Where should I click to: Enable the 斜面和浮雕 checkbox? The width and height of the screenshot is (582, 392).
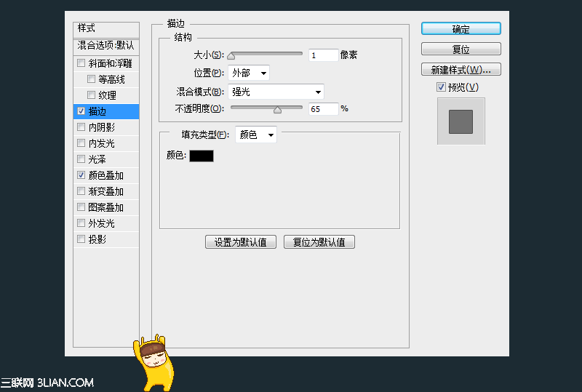(x=81, y=63)
